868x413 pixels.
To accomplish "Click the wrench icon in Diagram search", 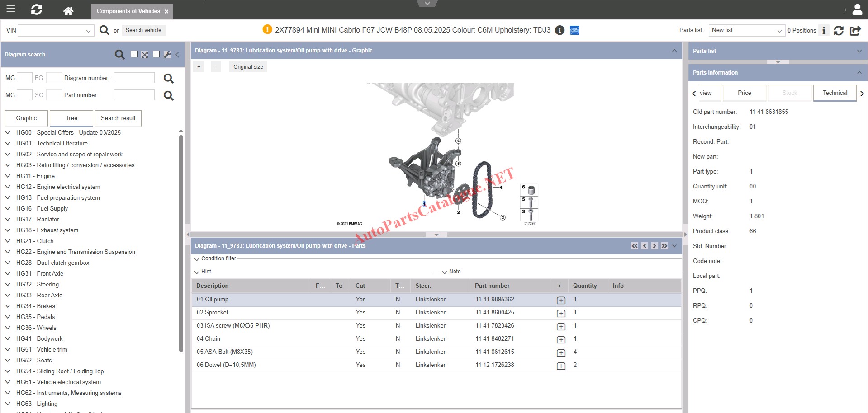I will (167, 55).
